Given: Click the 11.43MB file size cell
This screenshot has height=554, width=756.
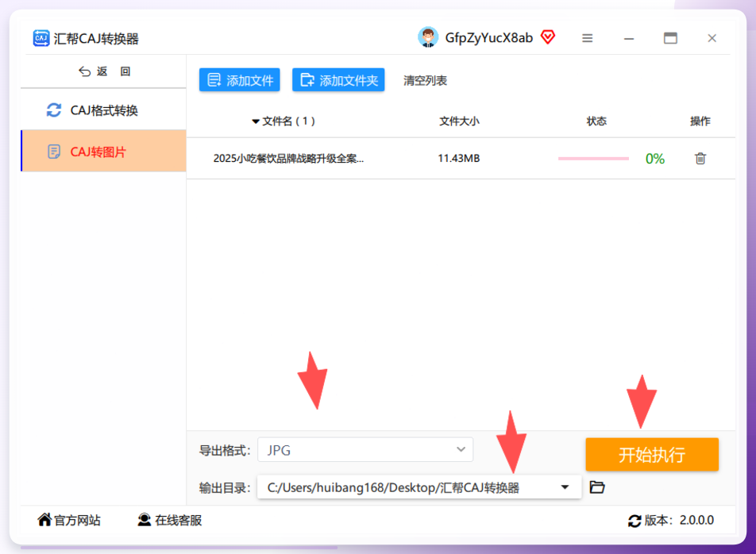Looking at the screenshot, I should (x=458, y=159).
